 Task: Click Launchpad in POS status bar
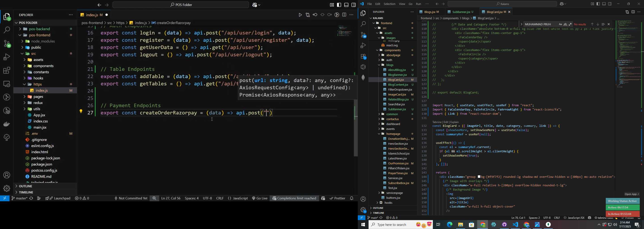pyautogui.click(x=58, y=198)
